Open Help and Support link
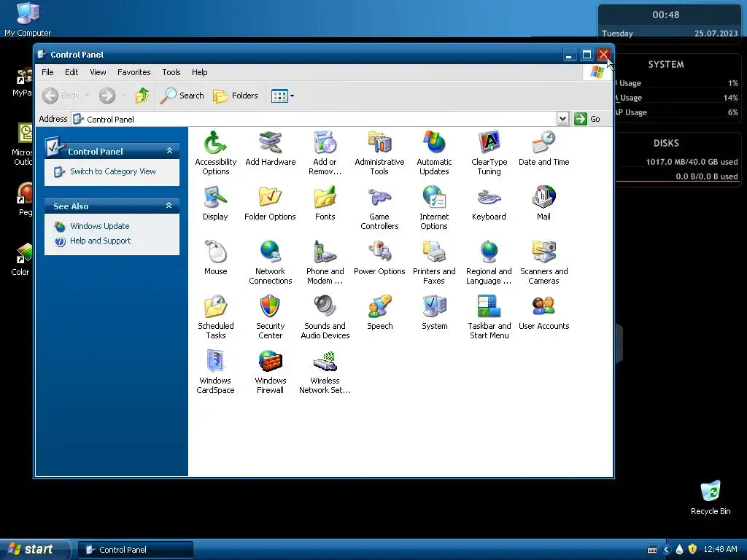 [x=100, y=241]
